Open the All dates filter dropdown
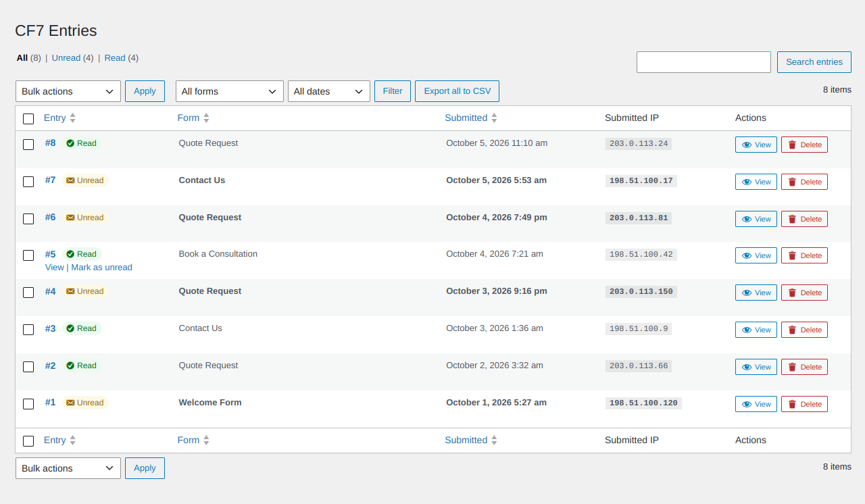865x504 pixels. click(329, 91)
